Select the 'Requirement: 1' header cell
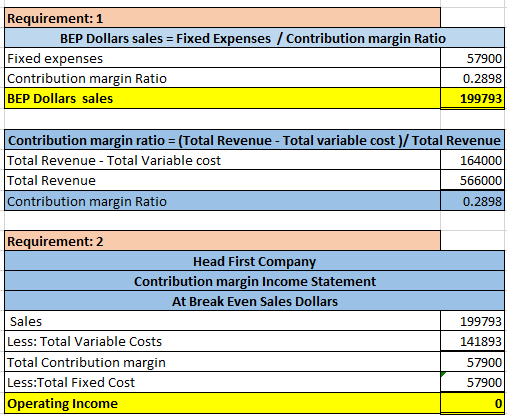The width and height of the screenshot is (507, 415). (x=222, y=18)
